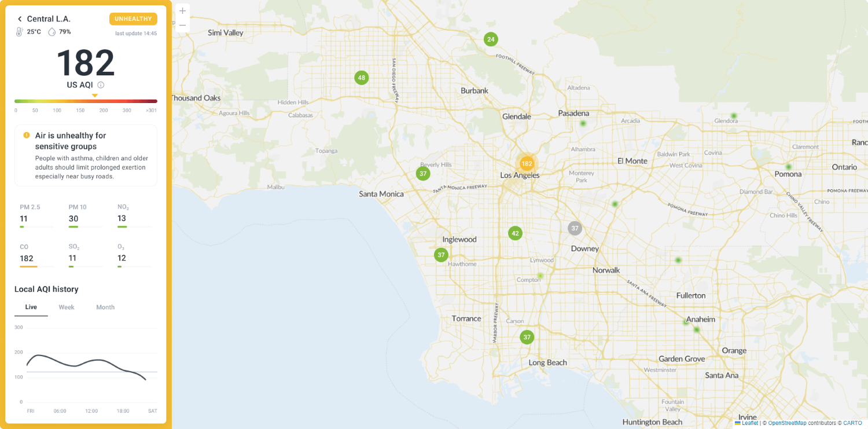Select the orange 182 marker at Los Angeles
This screenshot has height=429, width=868.
(527, 164)
